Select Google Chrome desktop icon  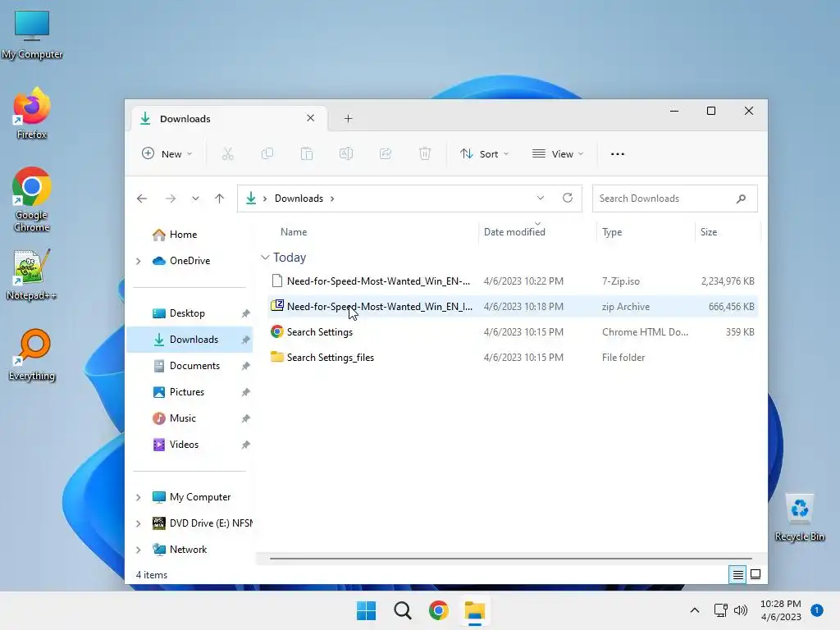point(32,199)
